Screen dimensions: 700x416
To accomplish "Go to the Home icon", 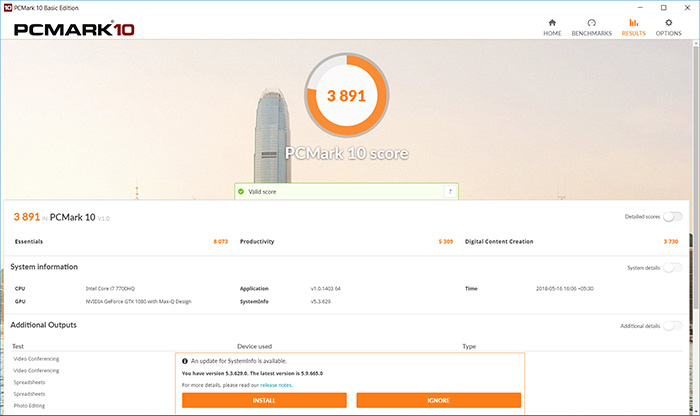I will (552, 23).
